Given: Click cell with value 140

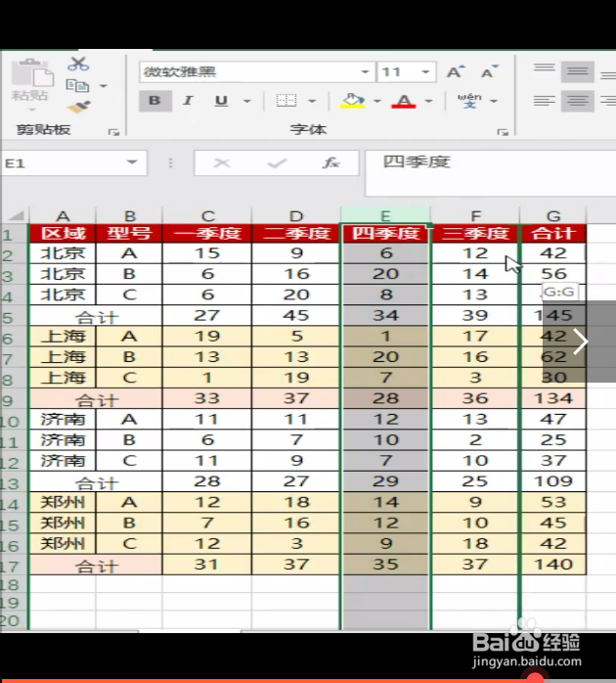Looking at the screenshot, I should pyautogui.click(x=553, y=565).
